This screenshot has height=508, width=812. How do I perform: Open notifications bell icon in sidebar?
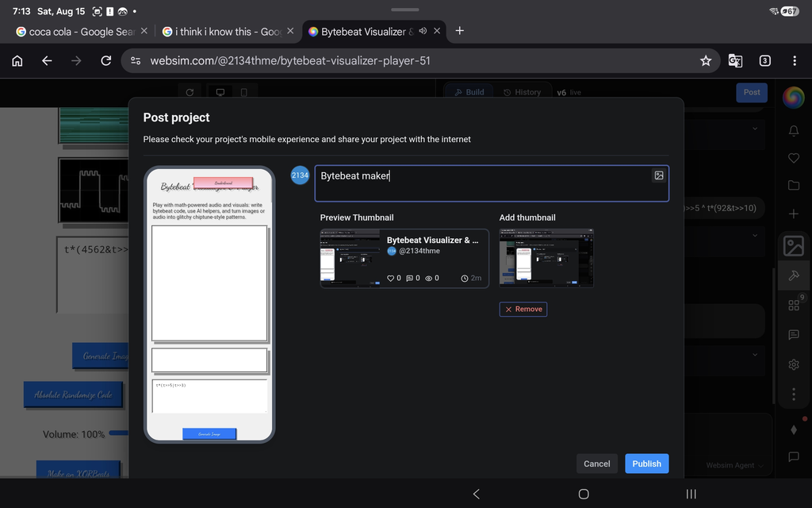(793, 131)
